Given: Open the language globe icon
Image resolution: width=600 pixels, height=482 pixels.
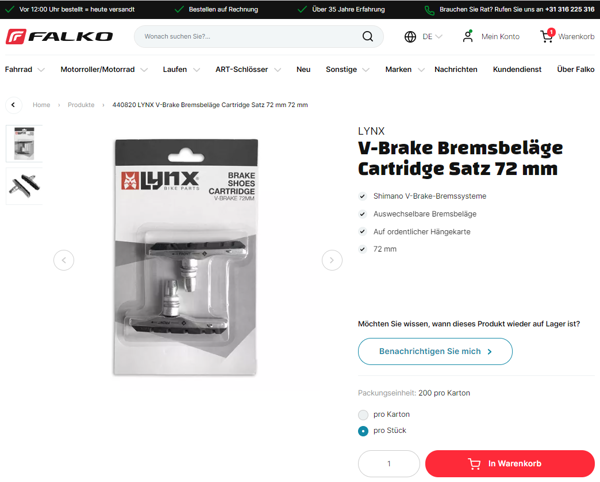Looking at the screenshot, I should point(410,37).
